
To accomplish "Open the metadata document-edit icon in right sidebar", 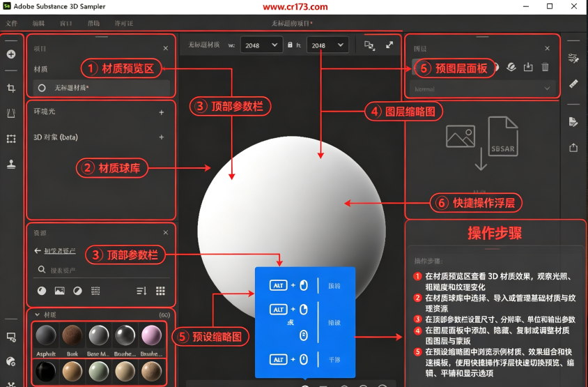I will (x=573, y=122).
